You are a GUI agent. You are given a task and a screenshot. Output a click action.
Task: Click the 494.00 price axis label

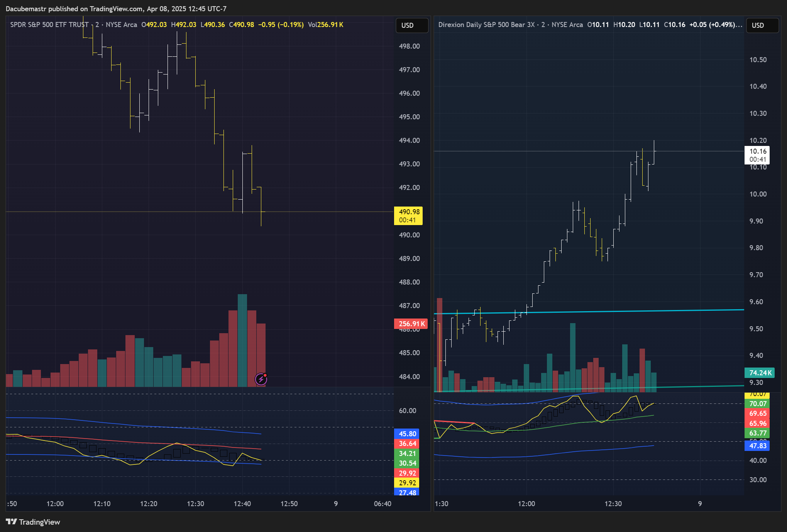(409, 141)
